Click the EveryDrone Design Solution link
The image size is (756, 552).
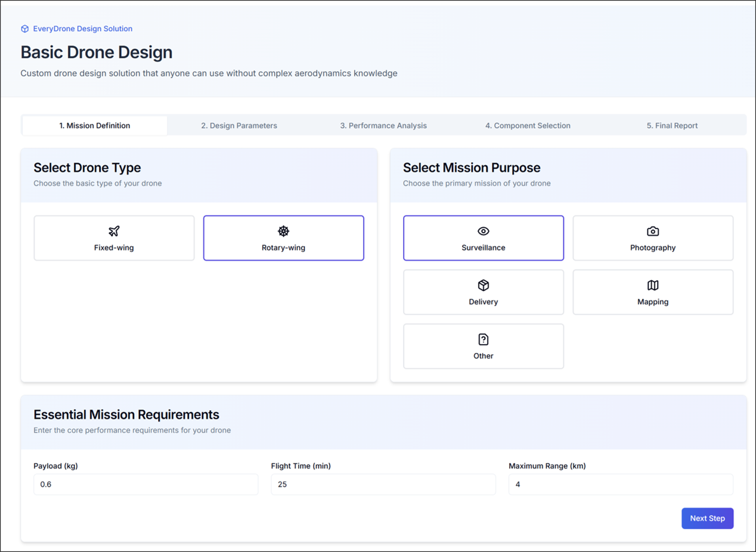click(82, 29)
